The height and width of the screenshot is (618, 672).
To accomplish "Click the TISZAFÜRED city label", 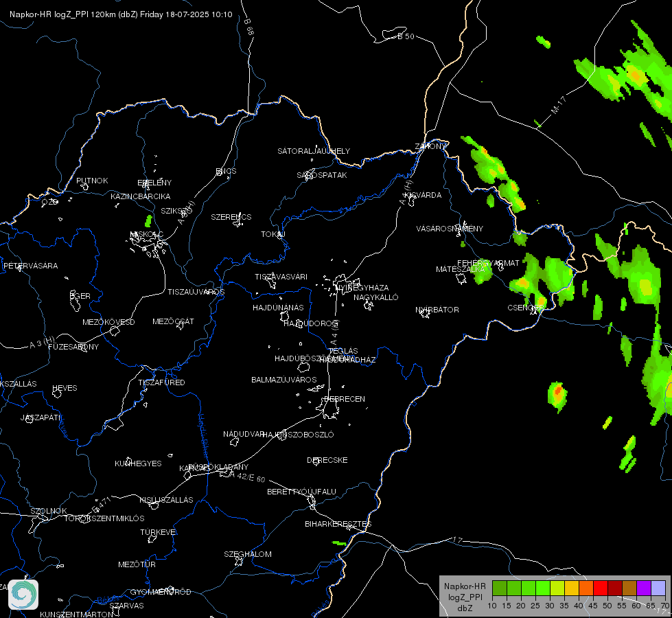I will 161,382.
